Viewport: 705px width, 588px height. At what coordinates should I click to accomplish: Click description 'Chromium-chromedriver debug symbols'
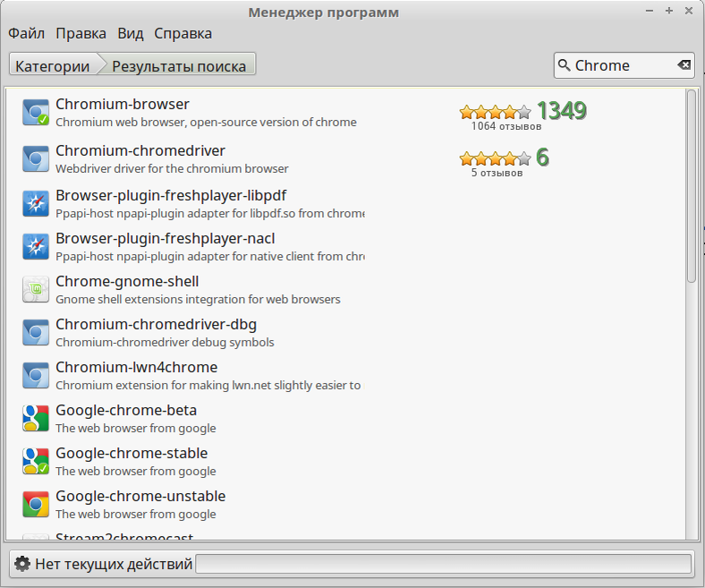pyautogui.click(x=165, y=343)
